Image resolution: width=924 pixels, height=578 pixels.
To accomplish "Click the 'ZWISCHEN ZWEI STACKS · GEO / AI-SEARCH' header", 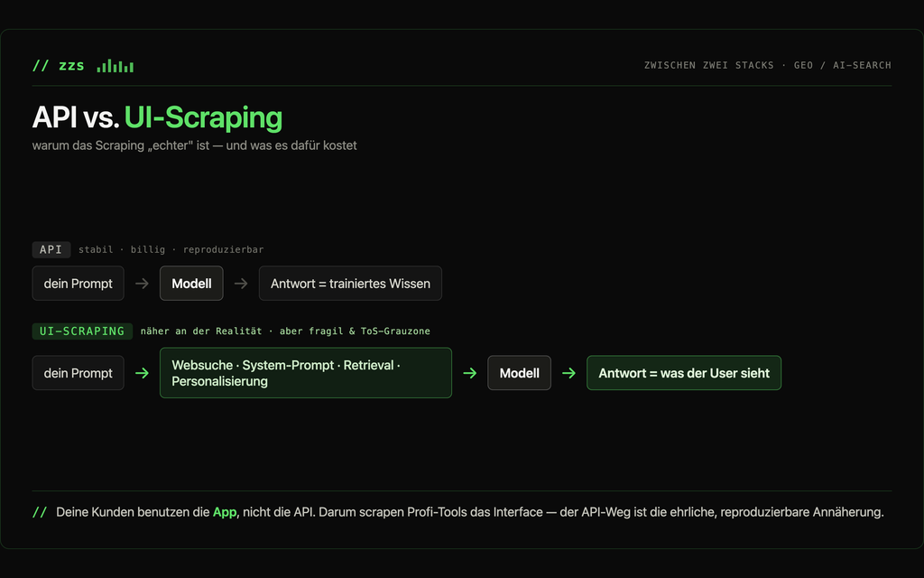I will [767, 65].
